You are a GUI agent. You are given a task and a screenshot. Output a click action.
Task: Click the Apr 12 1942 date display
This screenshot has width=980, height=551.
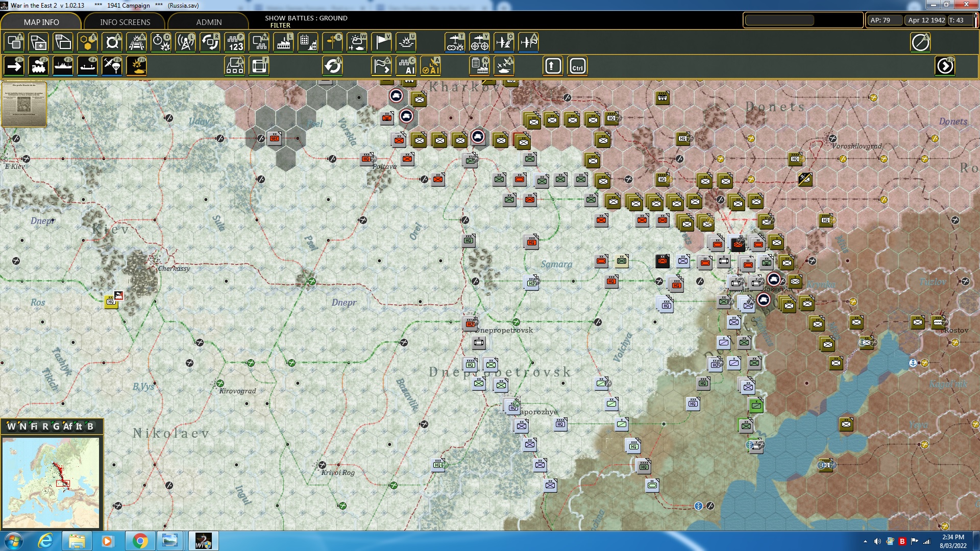[926, 20]
